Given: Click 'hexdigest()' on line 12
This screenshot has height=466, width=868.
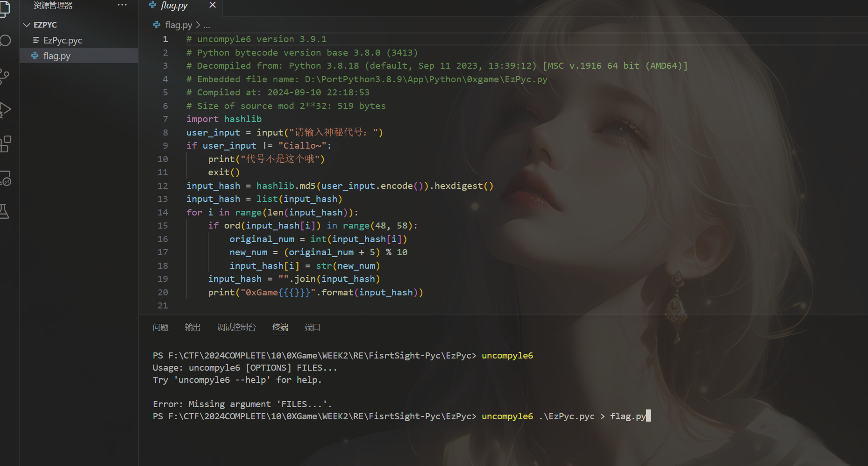Looking at the screenshot, I should point(464,186).
